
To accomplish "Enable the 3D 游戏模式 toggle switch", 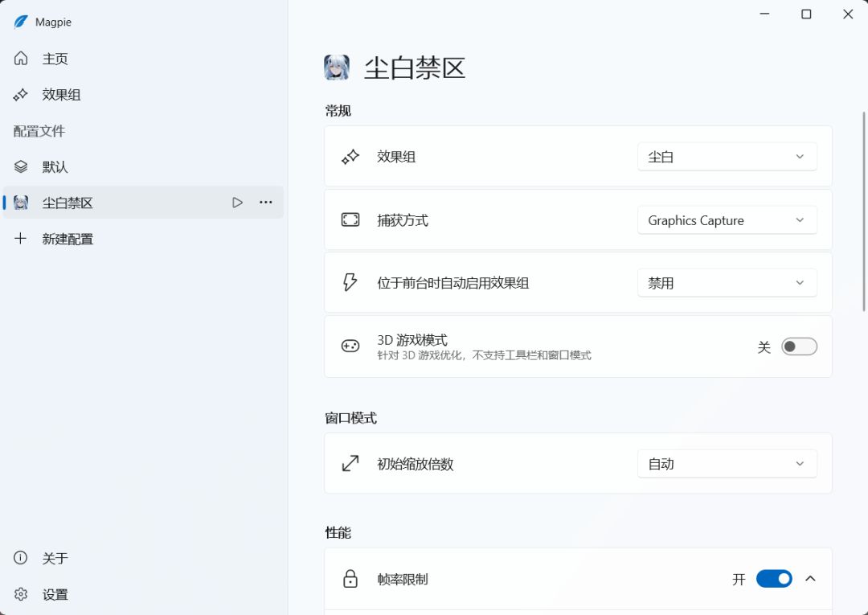I will click(799, 346).
